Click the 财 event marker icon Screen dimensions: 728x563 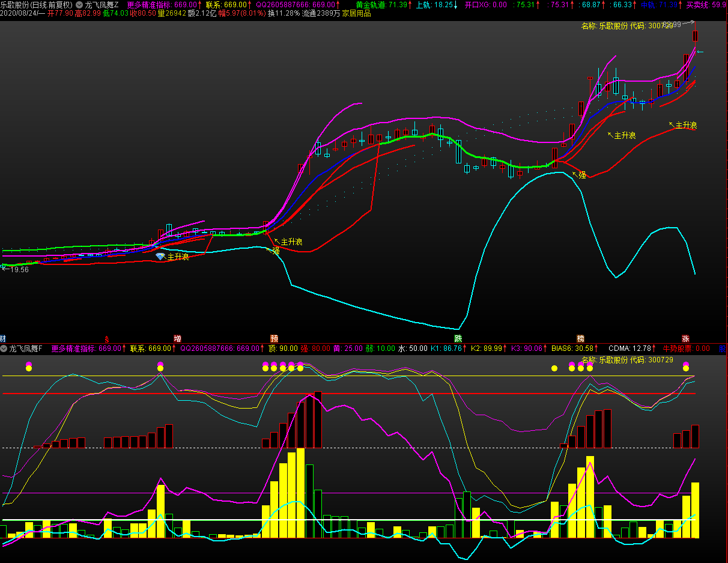coord(2,339)
